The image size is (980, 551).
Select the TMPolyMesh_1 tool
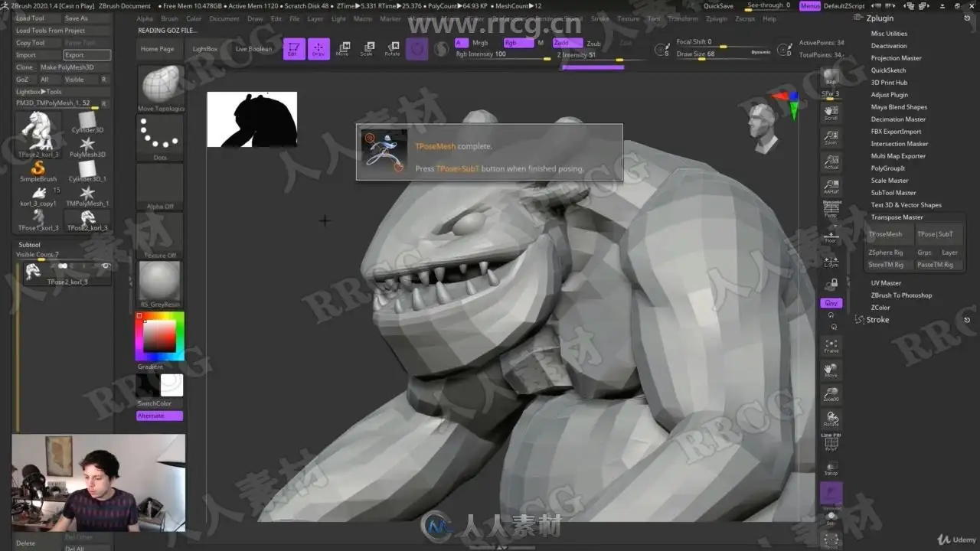pos(87,195)
